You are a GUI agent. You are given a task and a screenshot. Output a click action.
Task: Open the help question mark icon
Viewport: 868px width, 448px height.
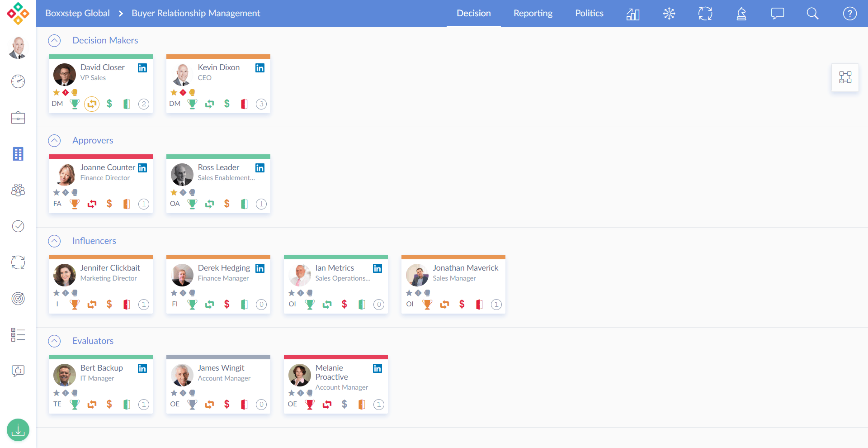(x=849, y=14)
